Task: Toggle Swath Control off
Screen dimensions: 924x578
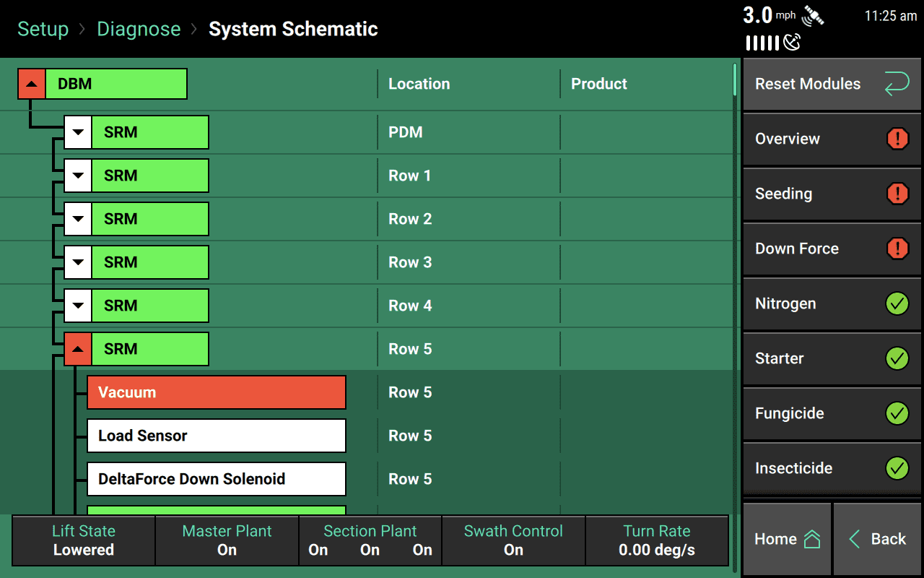Action: click(513, 540)
